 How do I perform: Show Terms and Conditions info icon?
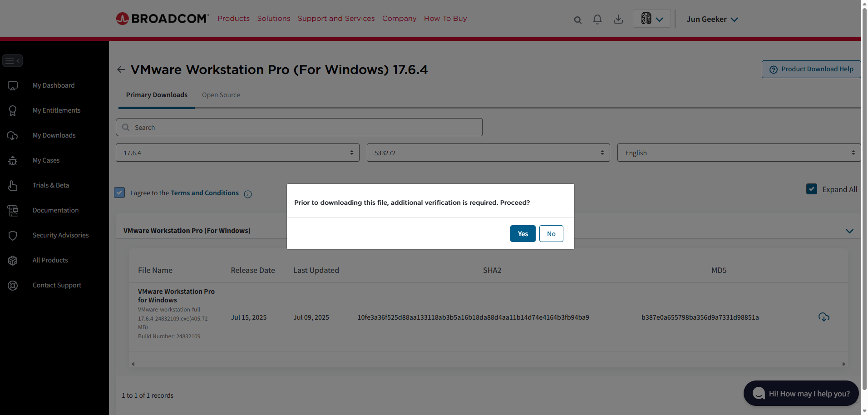(248, 194)
